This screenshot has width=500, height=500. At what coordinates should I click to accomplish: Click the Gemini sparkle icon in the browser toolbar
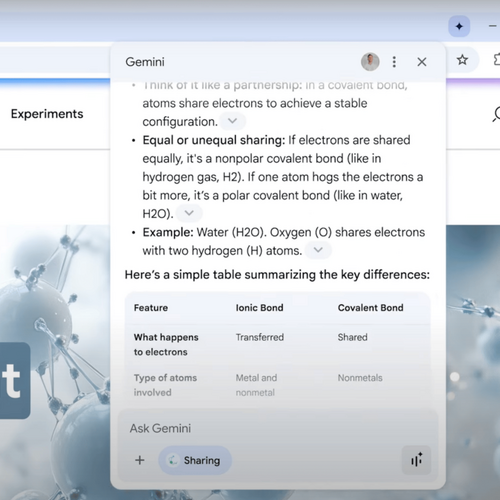[459, 26]
